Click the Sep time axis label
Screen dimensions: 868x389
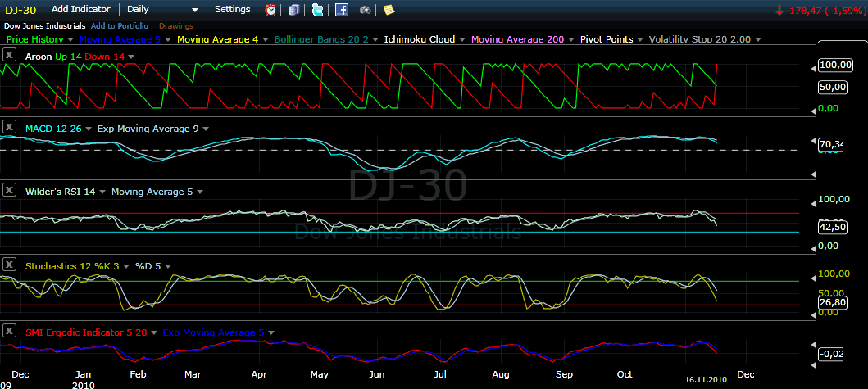(x=564, y=374)
